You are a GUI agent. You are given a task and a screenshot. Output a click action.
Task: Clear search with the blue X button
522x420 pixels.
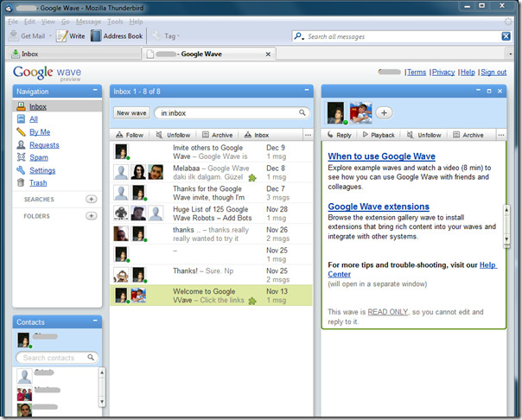[506, 36]
